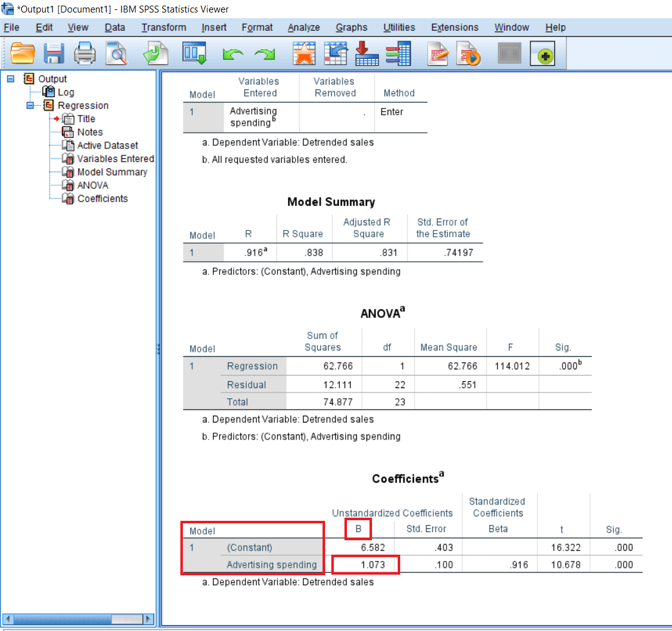The image size is (672, 631).
Task: Click the green plus toolbar button
Action: pos(542,55)
